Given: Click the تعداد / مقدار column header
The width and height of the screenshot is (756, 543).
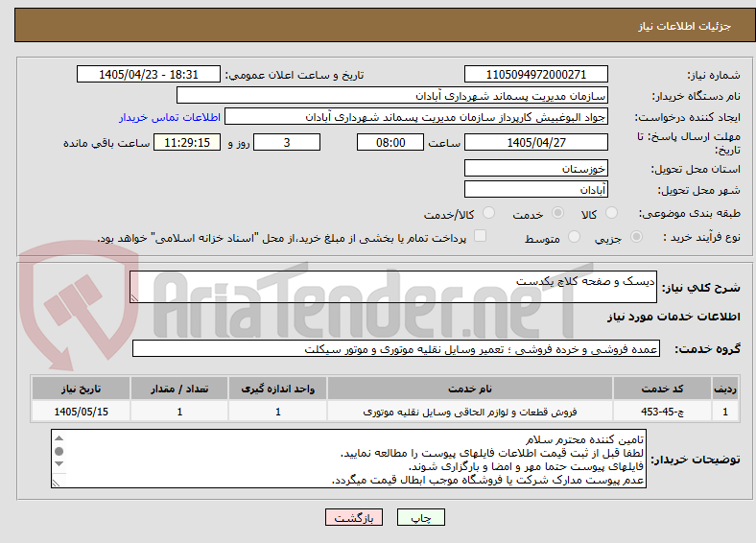Looking at the screenshot, I should pos(179,389).
